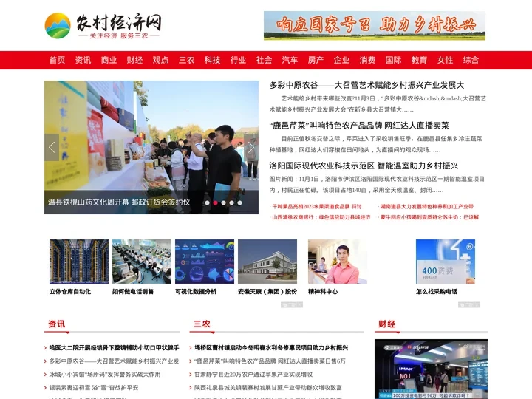Select third carousel dot indicator
Viewport: 532px width, 399px height.
[223, 203]
